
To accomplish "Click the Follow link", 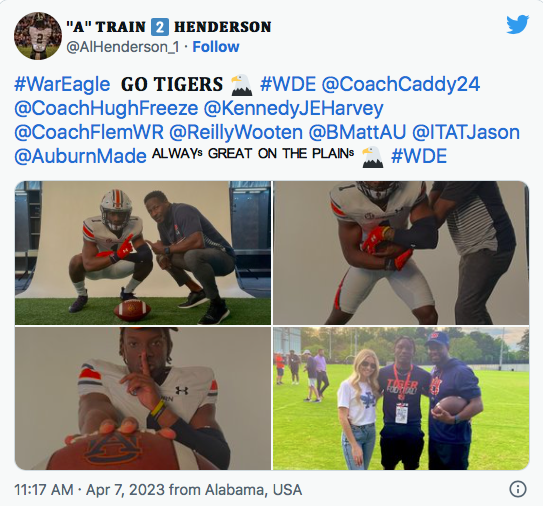I will (216, 47).
